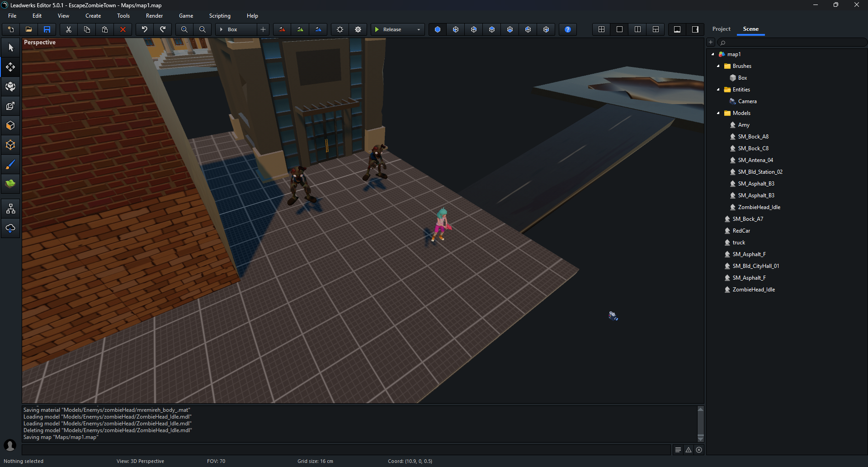Click the blue help question mark
The image size is (868, 467).
click(x=568, y=29)
